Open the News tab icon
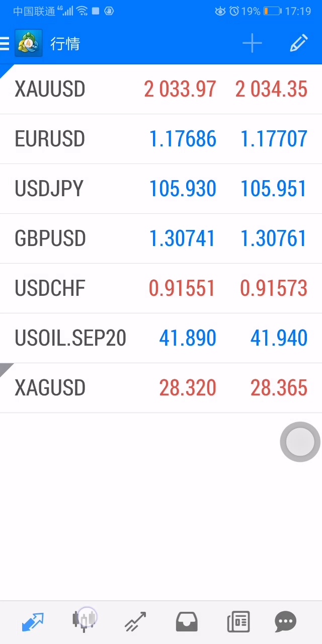Screen dimensions: 322x644 point(238,622)
